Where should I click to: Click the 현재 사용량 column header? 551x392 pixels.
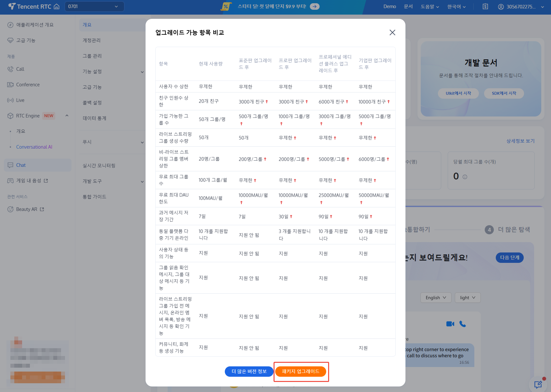tap(211, 64)
